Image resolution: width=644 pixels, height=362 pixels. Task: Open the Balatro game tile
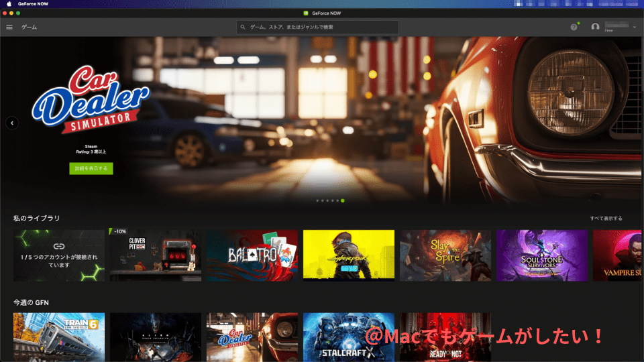pyautogui.click(x=252, y=255)
